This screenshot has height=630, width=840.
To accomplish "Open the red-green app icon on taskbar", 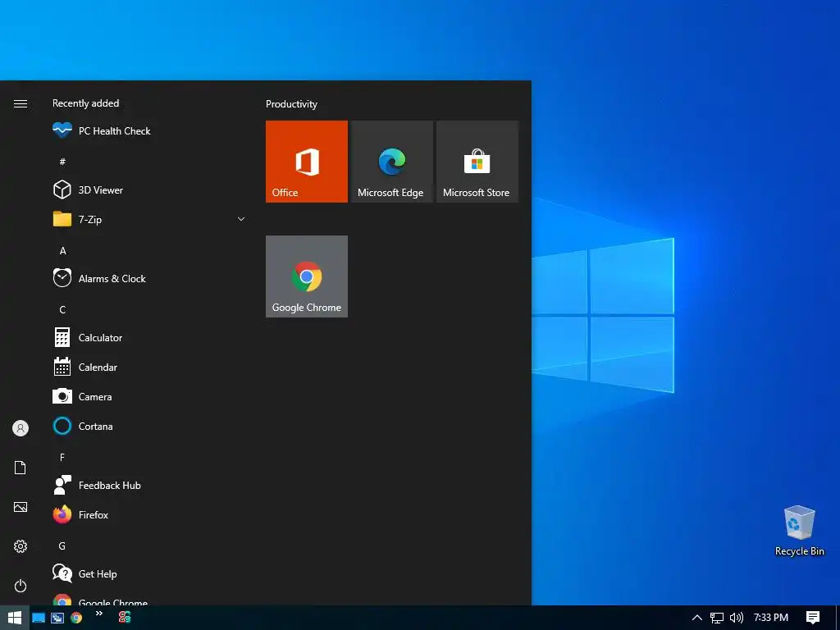I will [125, 618].
